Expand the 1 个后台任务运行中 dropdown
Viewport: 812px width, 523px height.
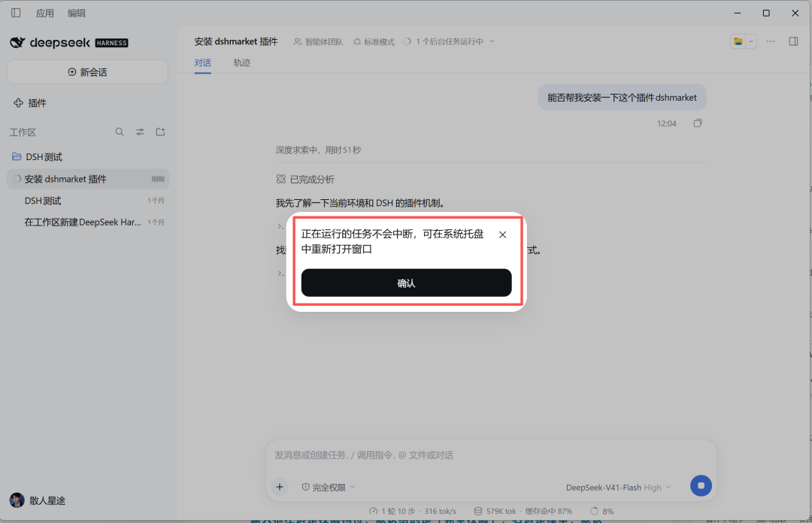pos(449,41)
